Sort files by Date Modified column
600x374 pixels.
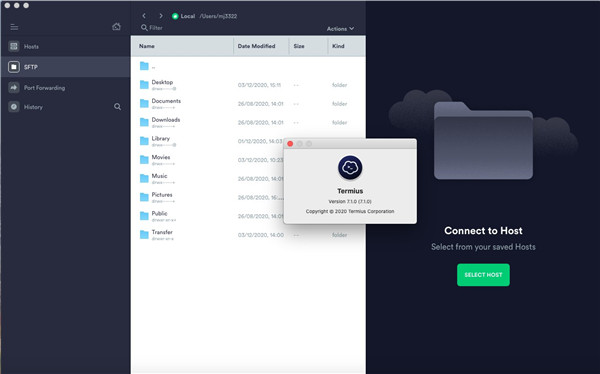(261, 46)
